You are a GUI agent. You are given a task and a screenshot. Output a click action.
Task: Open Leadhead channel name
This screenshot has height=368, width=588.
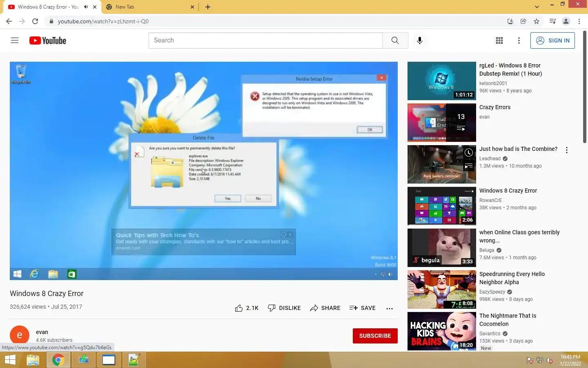pyautogui.click(x=490, y=159)
